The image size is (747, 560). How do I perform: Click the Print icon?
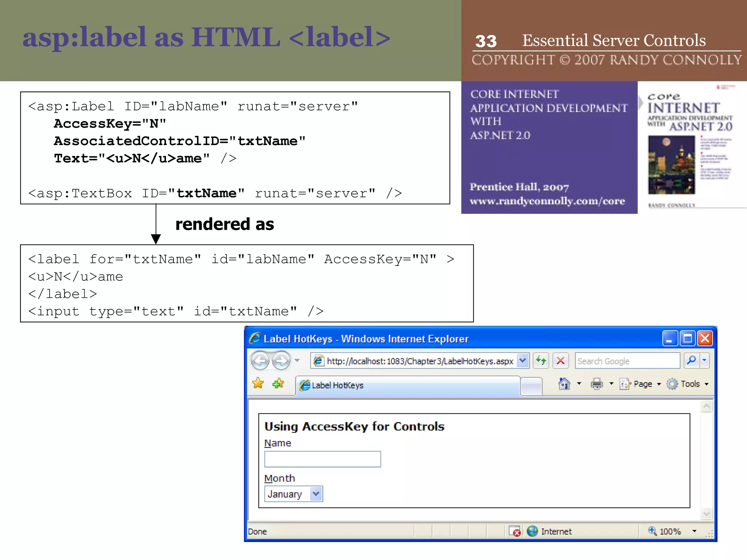pyautogui.click(x=597, y=384)
